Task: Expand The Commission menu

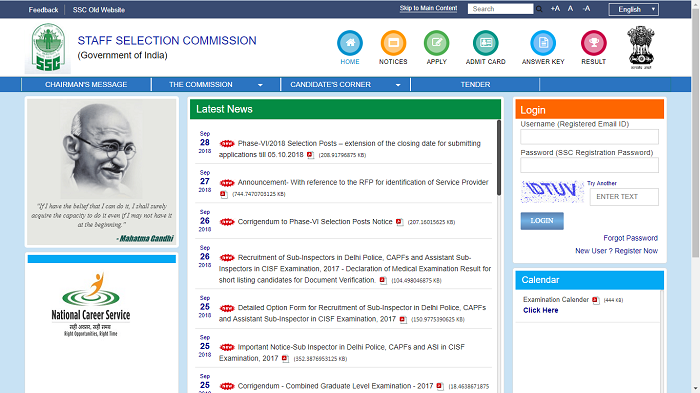Action: [216, 84]
